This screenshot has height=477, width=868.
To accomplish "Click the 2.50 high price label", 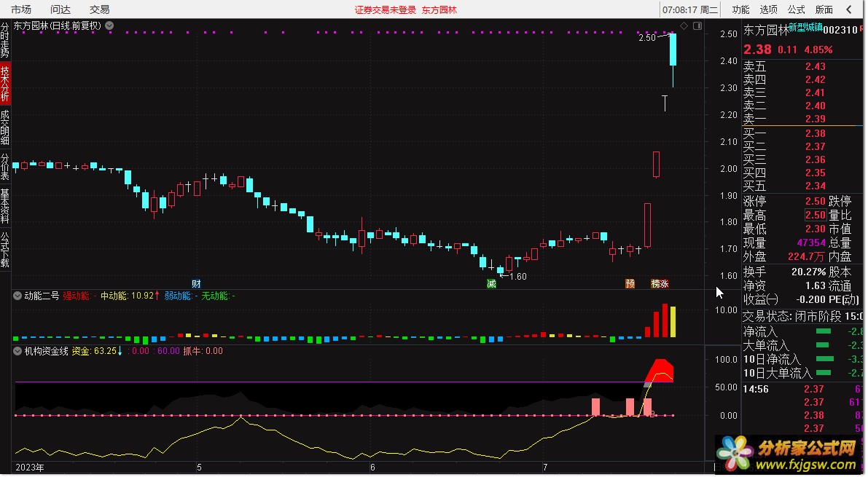I will pyautogui.click(x=646, y=38).
